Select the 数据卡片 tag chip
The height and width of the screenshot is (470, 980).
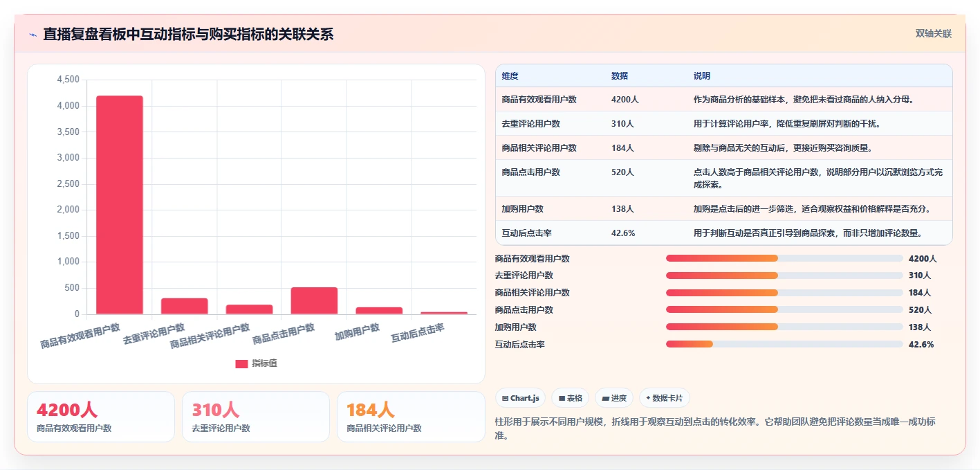pyautogui.click(x=664, y=398)
